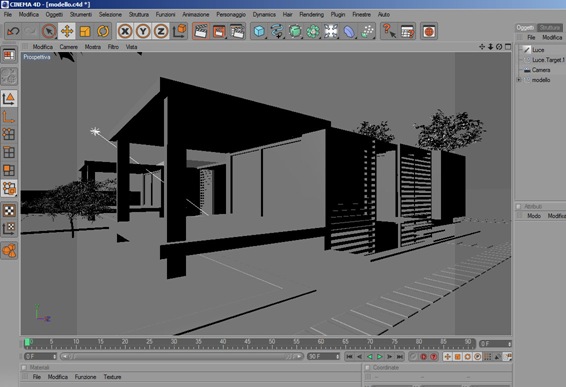The width and height of the screenshot is (566, 387).
Task: Render the active view clapperboard icon
Action: (x=201, y=31)
